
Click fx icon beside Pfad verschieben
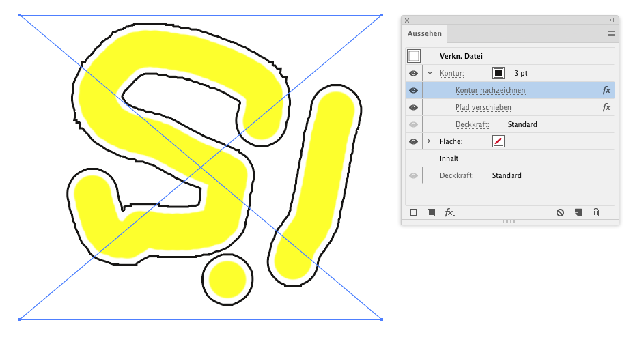(x=606, y=108)
